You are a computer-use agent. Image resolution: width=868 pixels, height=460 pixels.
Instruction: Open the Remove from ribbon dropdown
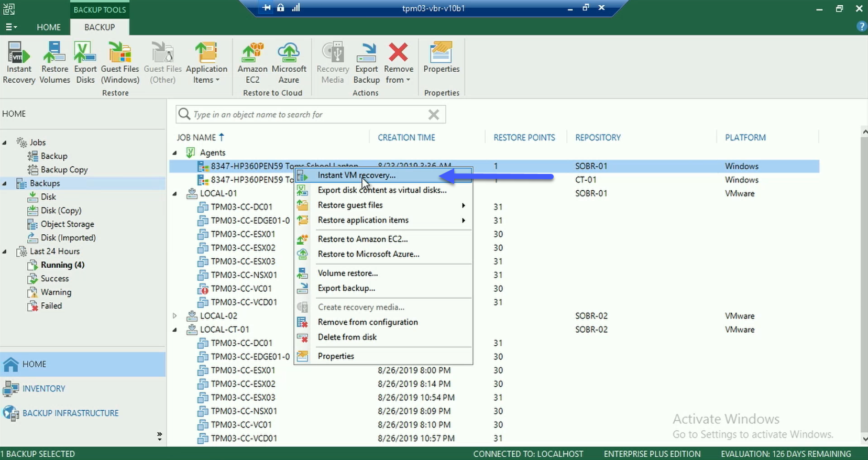tap(398, 63)
